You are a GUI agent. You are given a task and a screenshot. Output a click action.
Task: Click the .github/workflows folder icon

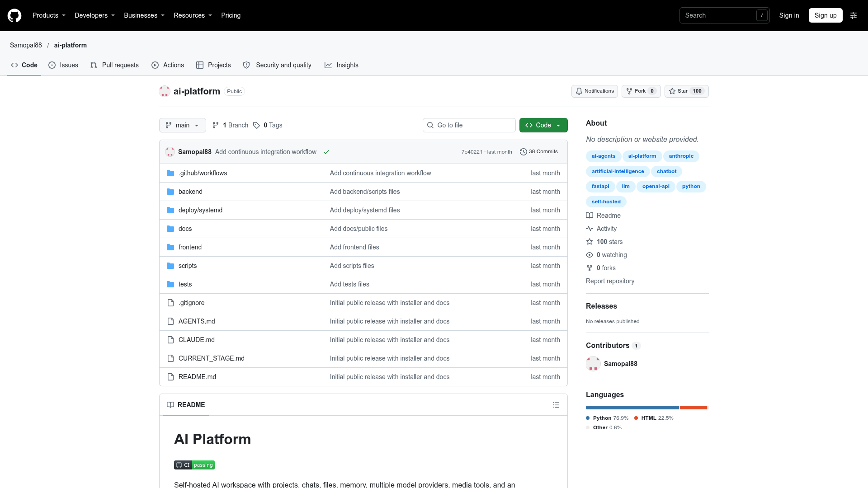170,173
